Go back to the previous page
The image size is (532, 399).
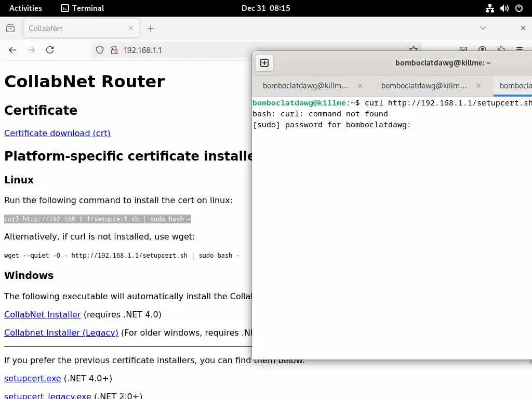pyautogui.click(x=12, y=50)
